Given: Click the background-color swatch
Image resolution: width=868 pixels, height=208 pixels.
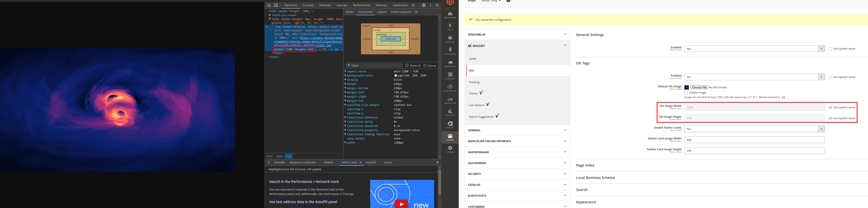Looking at the screenshot, I should [x=395, y=76].
